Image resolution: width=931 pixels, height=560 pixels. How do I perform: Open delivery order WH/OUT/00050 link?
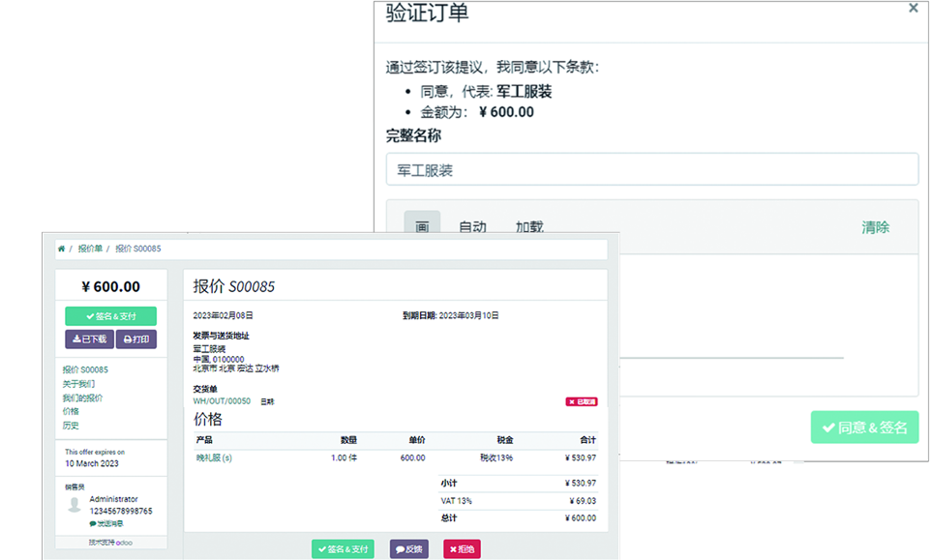point(222,401)
